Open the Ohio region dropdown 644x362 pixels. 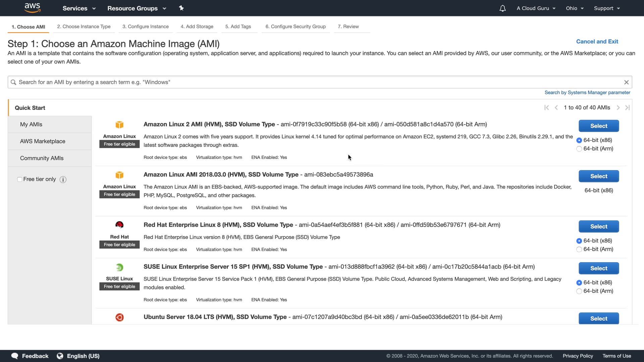pyautogui.click(x=575, y=8)
